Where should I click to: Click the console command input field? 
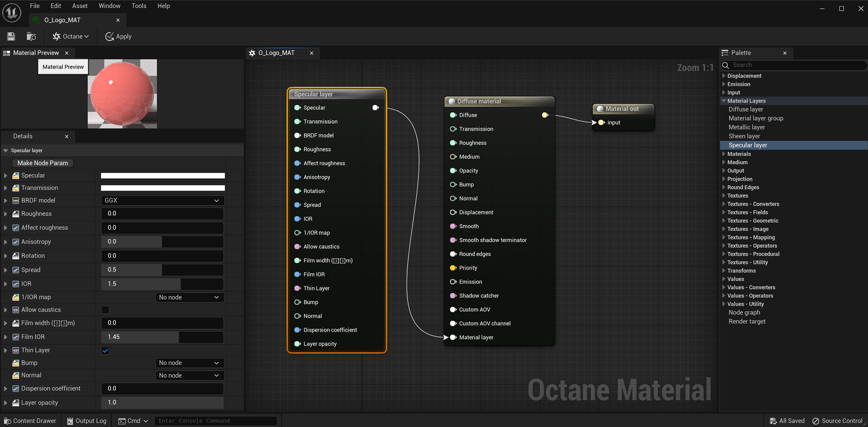click(x=216, y=421)
